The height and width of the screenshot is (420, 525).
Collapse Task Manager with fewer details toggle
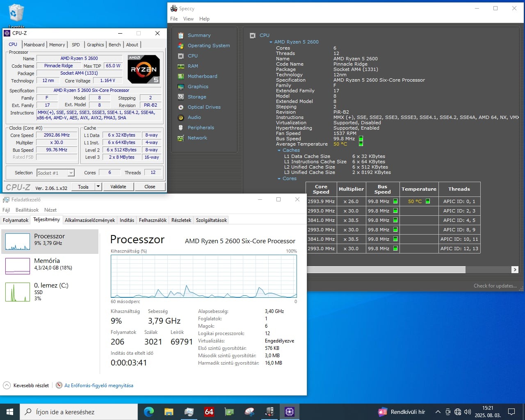(x=26, y=385)
